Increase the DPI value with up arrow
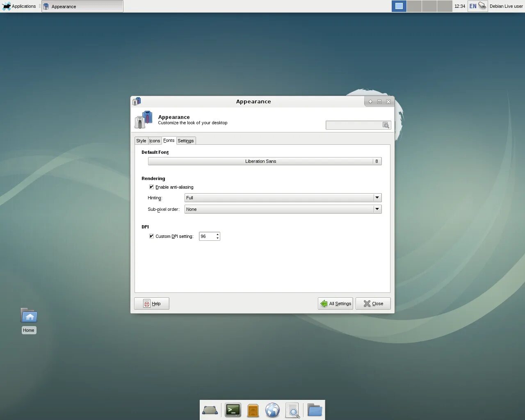Screen dimensions: 525x420 click(217, 234)
